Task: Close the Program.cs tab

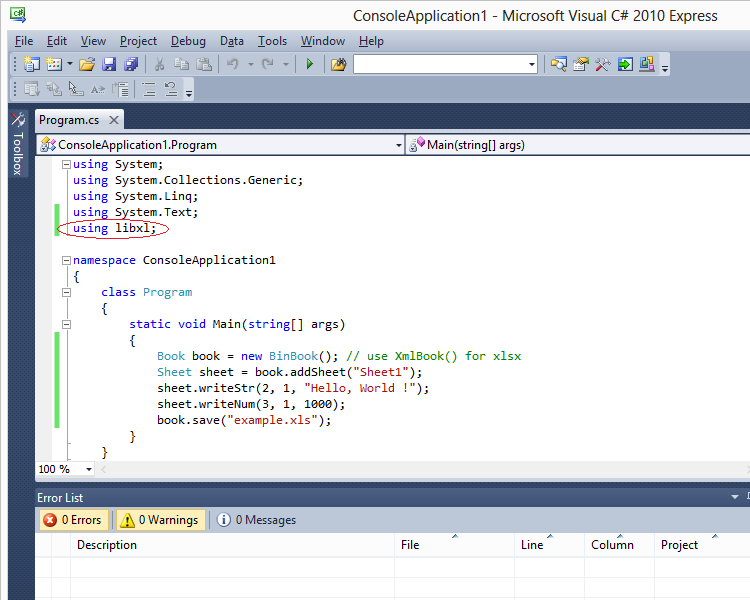Action: 113,120
